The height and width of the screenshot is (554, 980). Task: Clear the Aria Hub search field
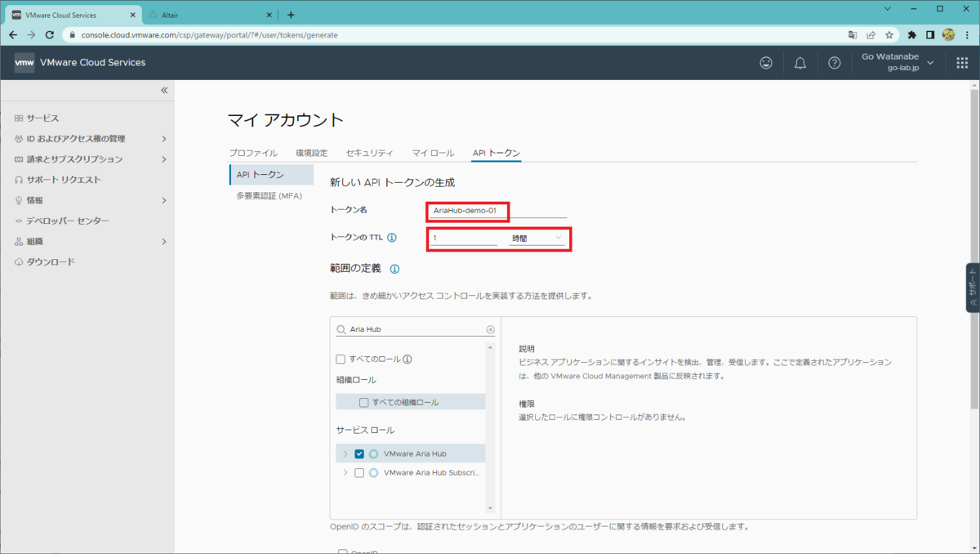coord(491,329)
